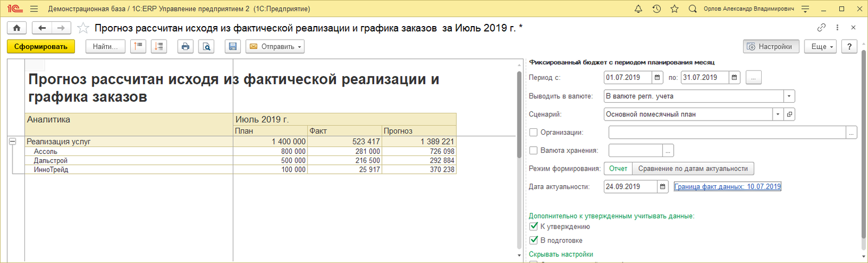Expand the Сценарий dropdown list
Screen dimensions: 868x263
[x=778, y=114]
